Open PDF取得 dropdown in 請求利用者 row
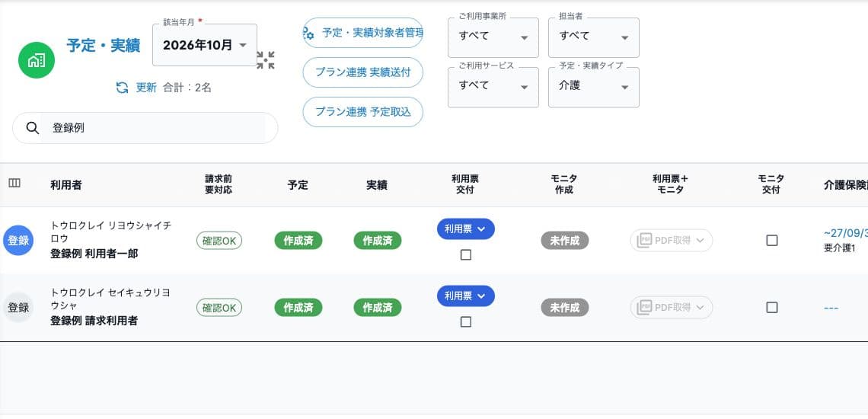The height and width of the screenshot is (419, 868). [x=672, y=308]
